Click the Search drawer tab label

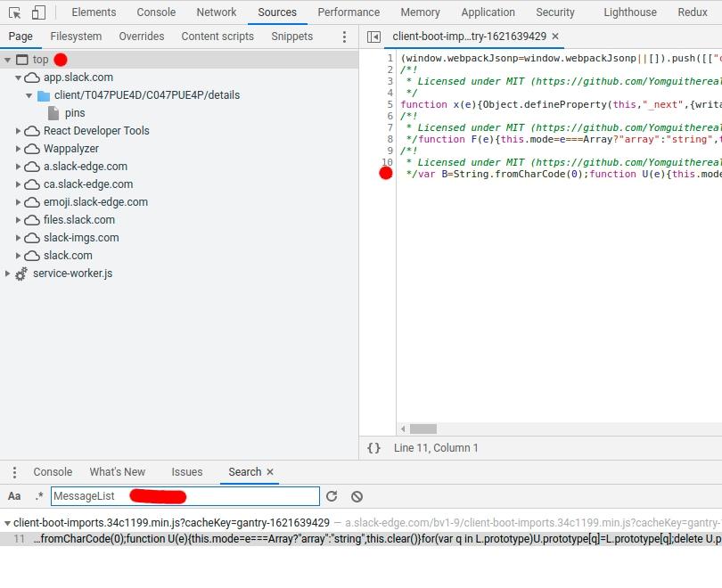pyautogui.click(x=245, y=472)
